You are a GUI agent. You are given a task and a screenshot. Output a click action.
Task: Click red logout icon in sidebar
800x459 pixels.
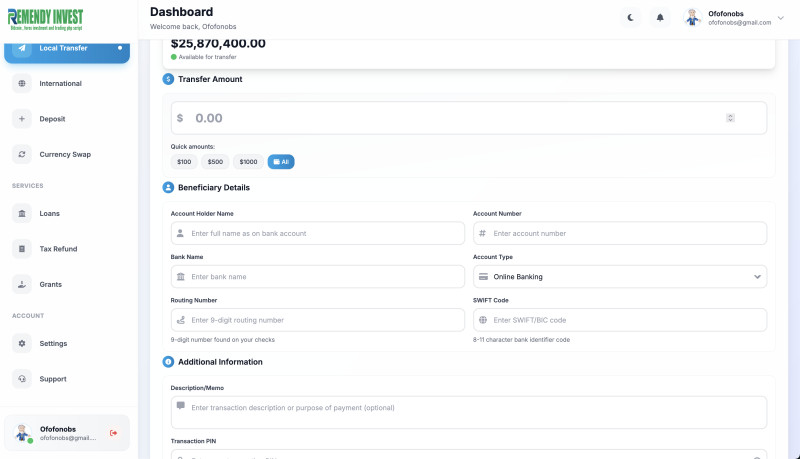coord(113,433)
